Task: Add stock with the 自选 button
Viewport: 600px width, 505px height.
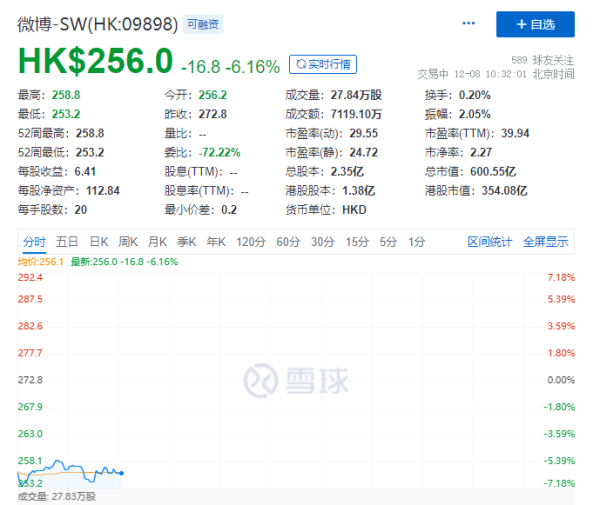Action: [x=535, y=24]
